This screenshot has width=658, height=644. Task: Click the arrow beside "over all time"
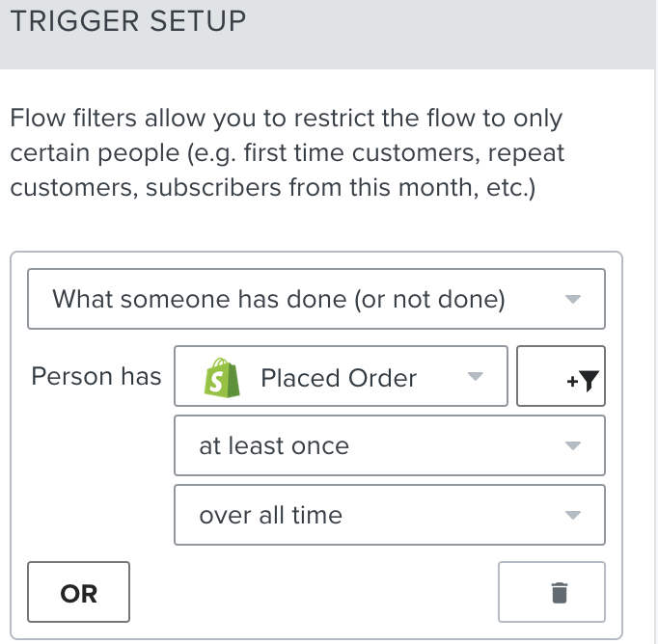pos(572,516)
